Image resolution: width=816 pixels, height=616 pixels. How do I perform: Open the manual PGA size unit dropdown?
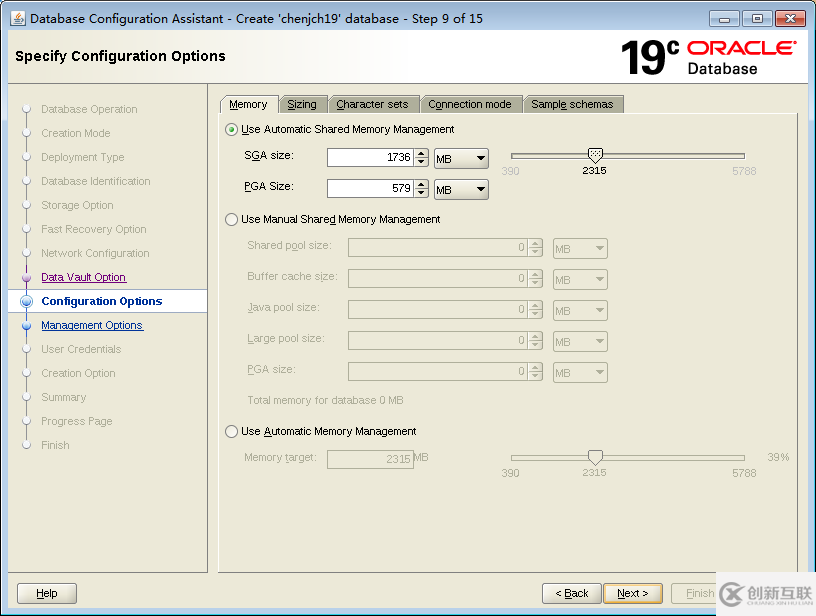(580, 373)
